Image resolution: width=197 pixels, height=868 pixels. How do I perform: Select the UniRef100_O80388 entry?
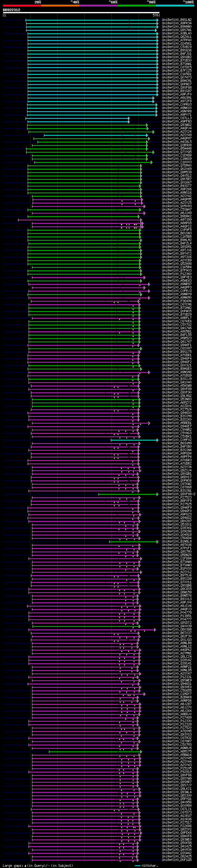(177, 629)
